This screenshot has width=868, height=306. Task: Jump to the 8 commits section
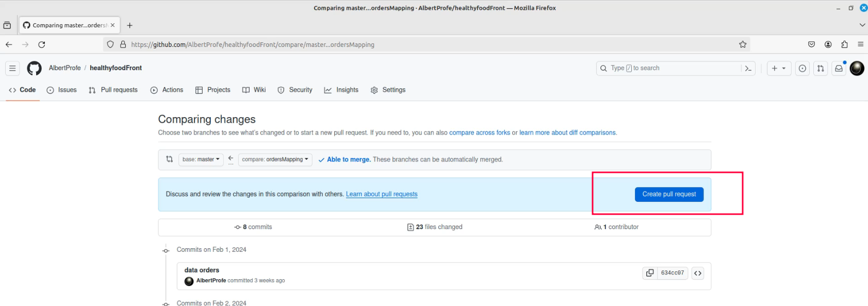coord(253,227)
